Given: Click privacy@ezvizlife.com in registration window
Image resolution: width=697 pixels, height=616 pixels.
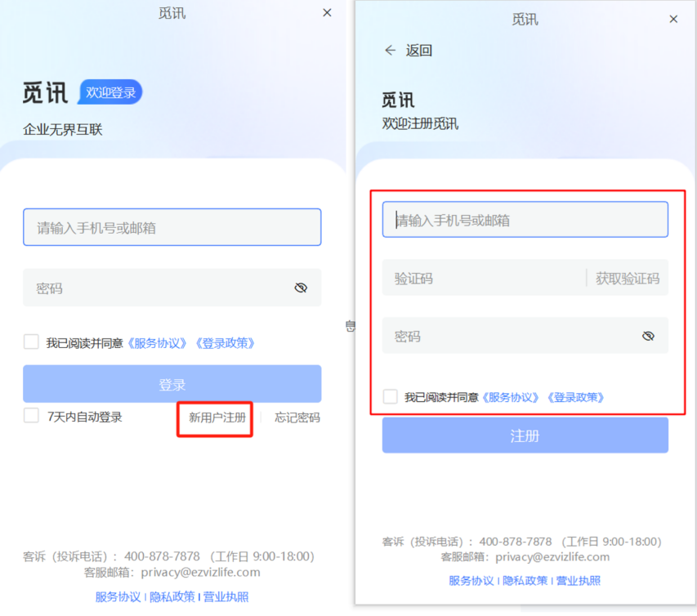Looking at the screenshot, I should 552,557.
